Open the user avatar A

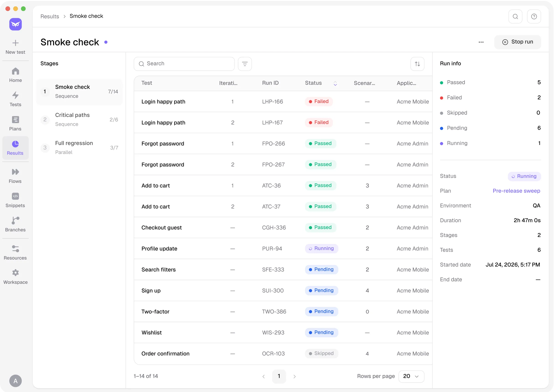15,381
